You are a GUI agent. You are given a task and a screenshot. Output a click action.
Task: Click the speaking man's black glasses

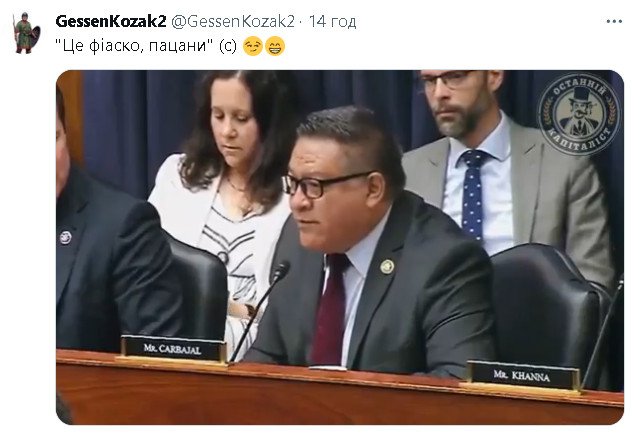tap(322, 184)
